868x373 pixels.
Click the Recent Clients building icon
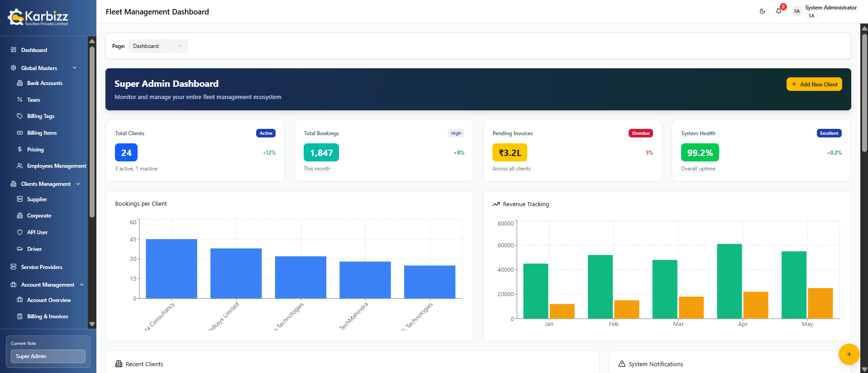(119, 364)
